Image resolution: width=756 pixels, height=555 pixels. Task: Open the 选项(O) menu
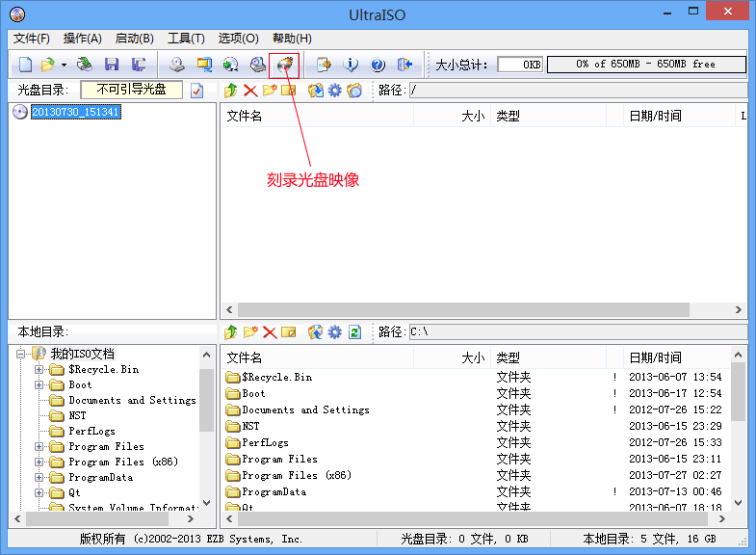point(238,39)
